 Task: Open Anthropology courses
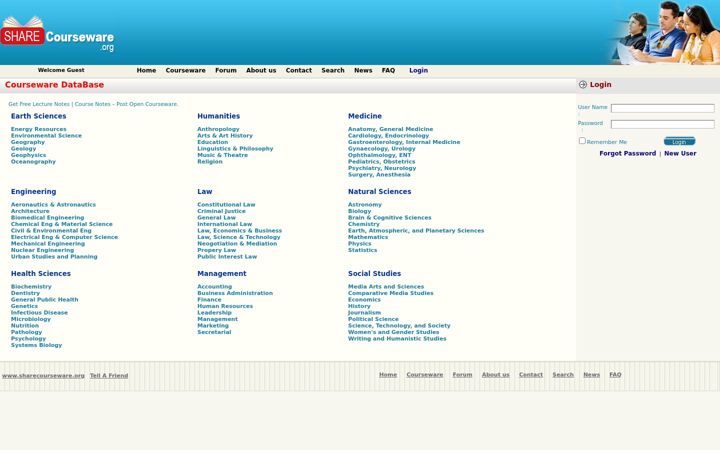(x=219, y=129)
